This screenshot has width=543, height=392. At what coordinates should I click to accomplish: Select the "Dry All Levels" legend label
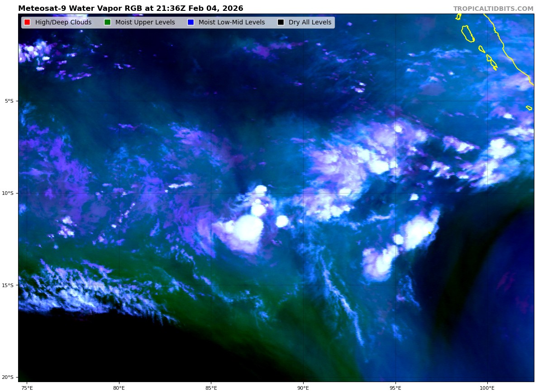[x=310, y=23]
